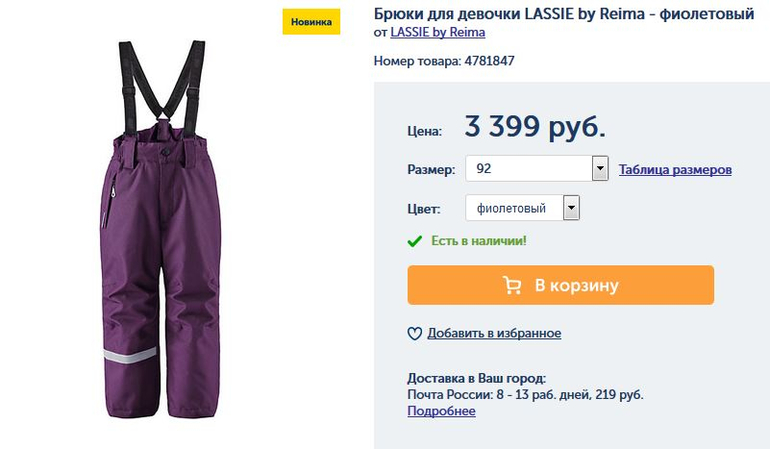770x449 pixels.
Task: Click "Добавить в избранное" link
Action: pos(494,333)
